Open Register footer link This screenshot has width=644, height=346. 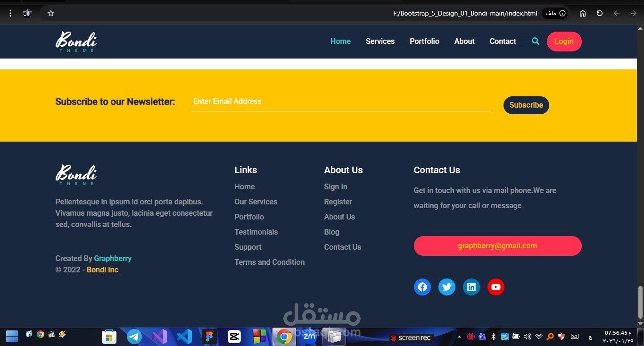pyautogui.click(x=338, y=202)
